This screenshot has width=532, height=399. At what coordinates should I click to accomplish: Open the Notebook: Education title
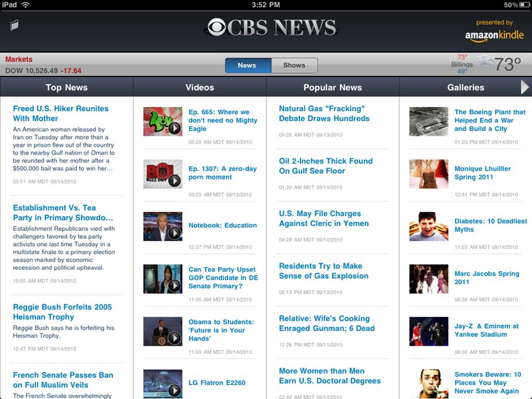click(x=223, y=226)
